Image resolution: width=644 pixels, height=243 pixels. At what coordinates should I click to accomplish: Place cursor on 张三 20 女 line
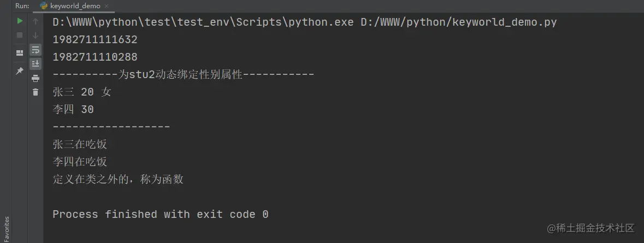[x=82, y=92]
